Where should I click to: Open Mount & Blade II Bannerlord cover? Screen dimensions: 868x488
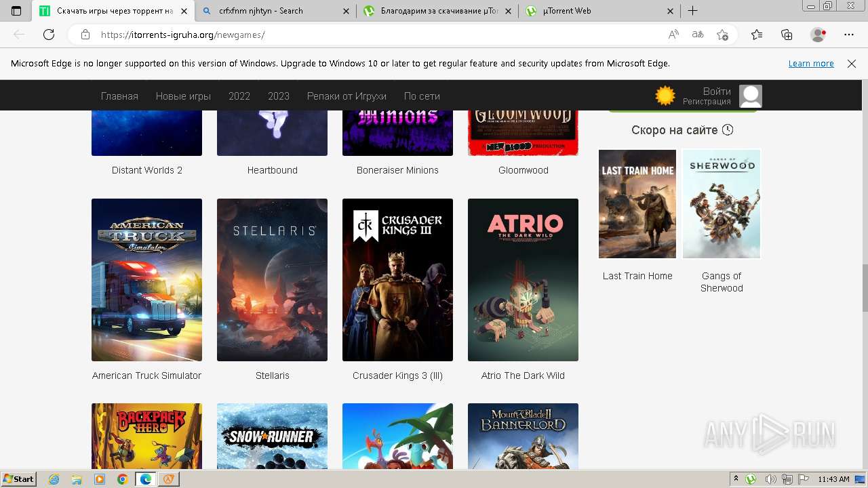(523, 436)
